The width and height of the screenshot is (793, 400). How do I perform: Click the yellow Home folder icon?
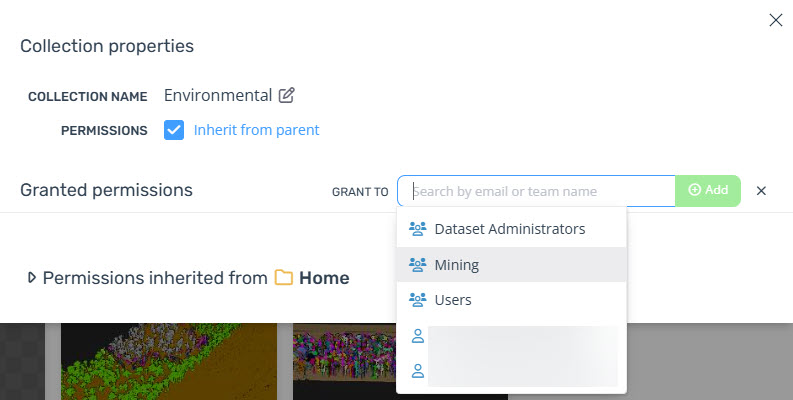[284, 278]
